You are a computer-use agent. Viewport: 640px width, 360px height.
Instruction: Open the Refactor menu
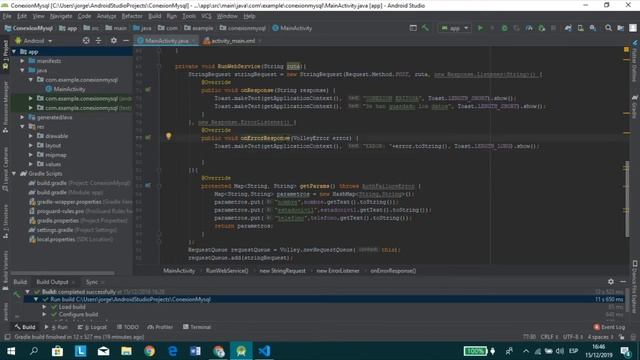132,16
